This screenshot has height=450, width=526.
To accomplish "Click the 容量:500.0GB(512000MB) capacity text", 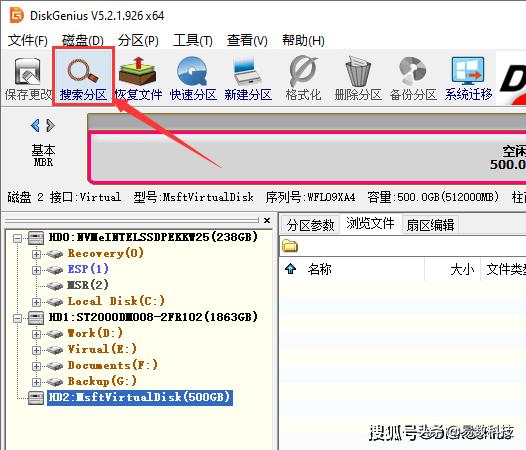I will click(433, 197).
